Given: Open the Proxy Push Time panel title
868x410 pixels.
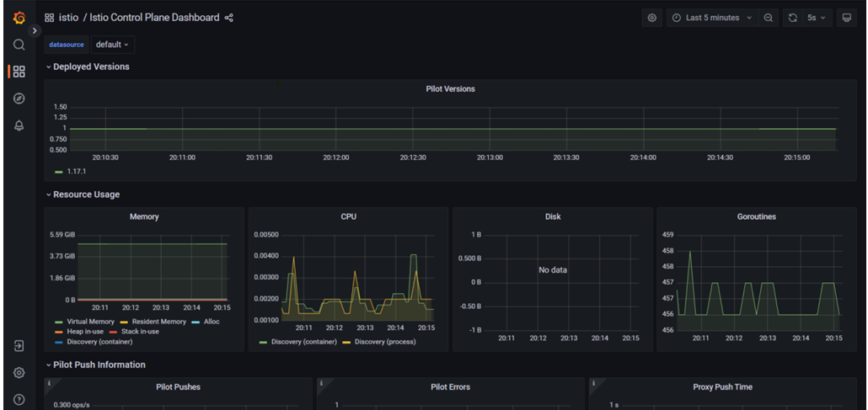Looking at the screenshot, I should [x=722, y=386].
